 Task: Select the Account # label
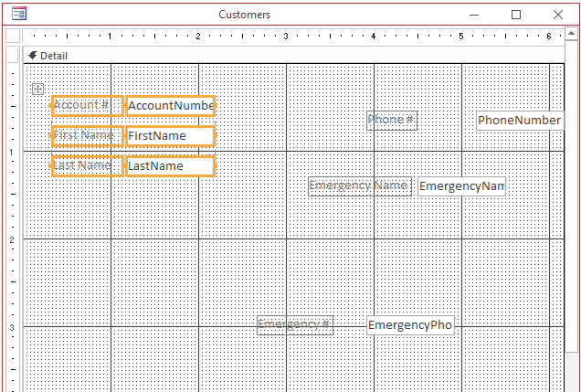coord(88,106)
